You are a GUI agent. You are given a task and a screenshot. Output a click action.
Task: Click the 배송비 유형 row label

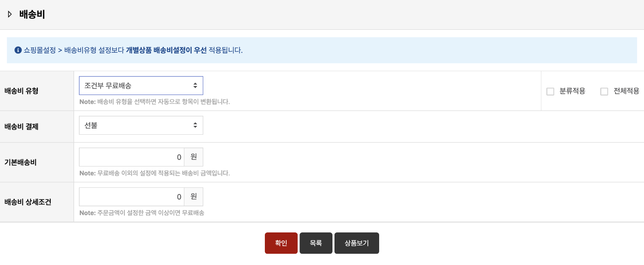pyautogui.click(x=21, y=91)
